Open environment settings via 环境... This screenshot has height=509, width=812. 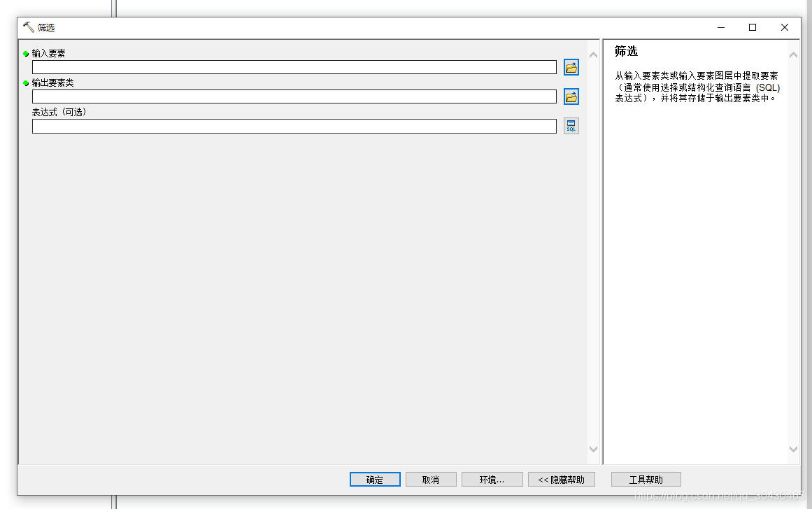pos(492,479)
